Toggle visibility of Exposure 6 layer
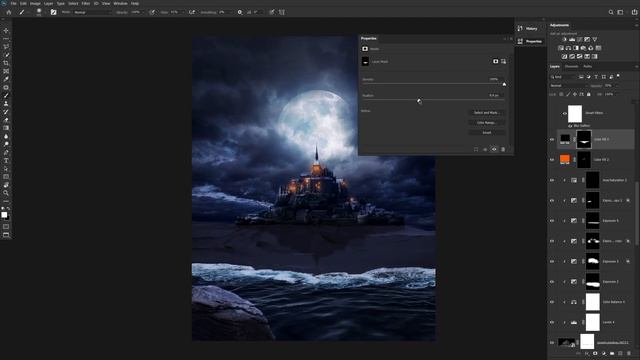 pyautogui.click(x=552, y=221)
